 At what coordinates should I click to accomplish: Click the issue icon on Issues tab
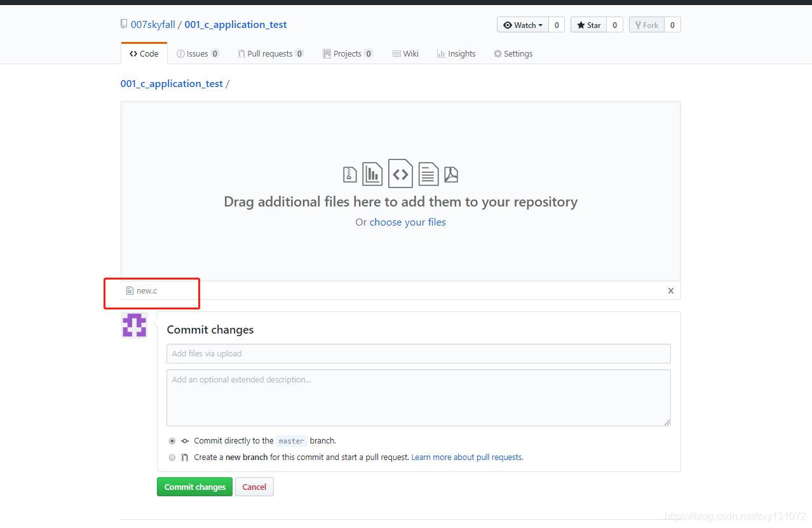point(180,53)
